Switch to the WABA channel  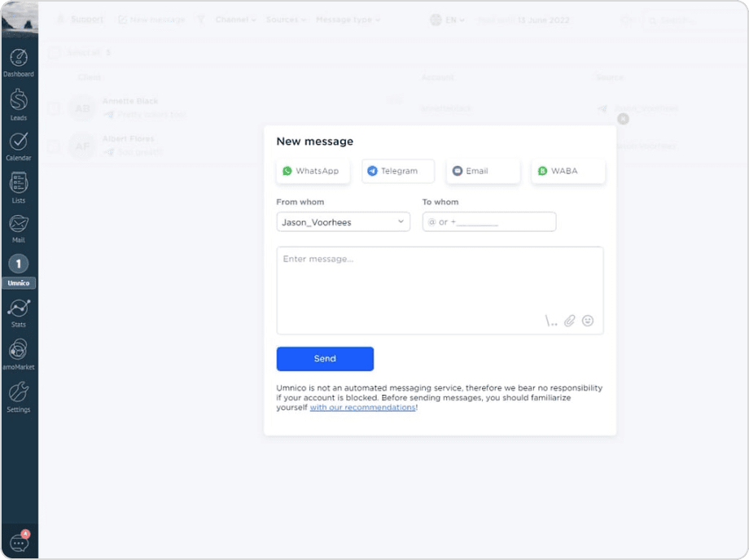pos(567,171)
